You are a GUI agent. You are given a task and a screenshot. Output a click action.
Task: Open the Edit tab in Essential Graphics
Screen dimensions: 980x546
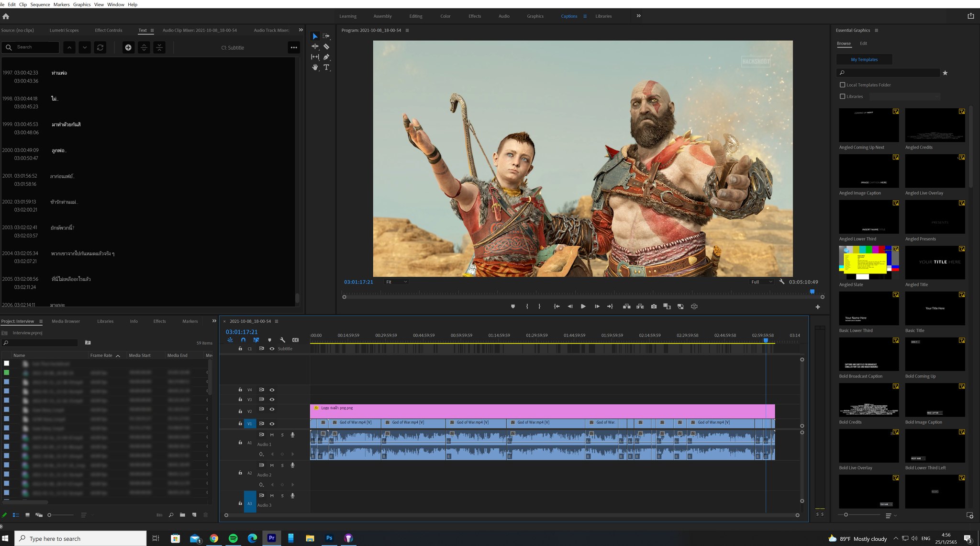point(863,44)
